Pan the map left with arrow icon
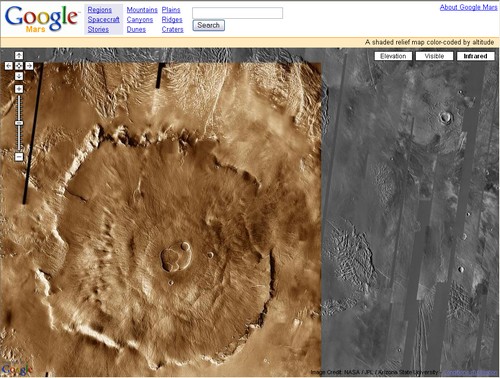The height and width of the screenshot is (378, 500). 9,66
